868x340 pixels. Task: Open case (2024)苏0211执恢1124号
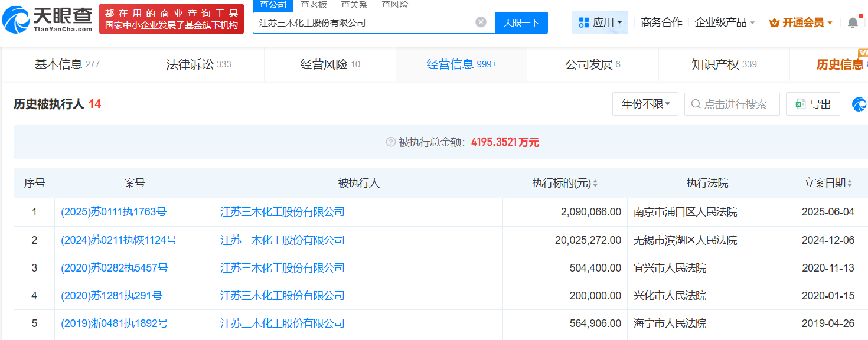click(119, 240)
